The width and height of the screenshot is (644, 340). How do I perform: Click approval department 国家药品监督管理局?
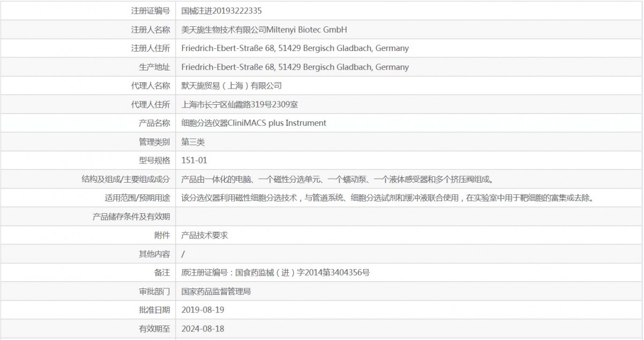pos(216,291)
